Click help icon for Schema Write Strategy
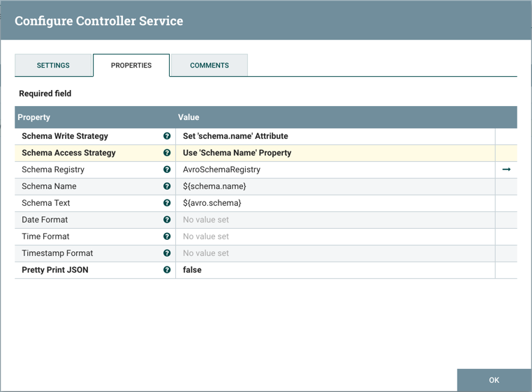The height and width of the screenshot is (392, 532). 167,136
